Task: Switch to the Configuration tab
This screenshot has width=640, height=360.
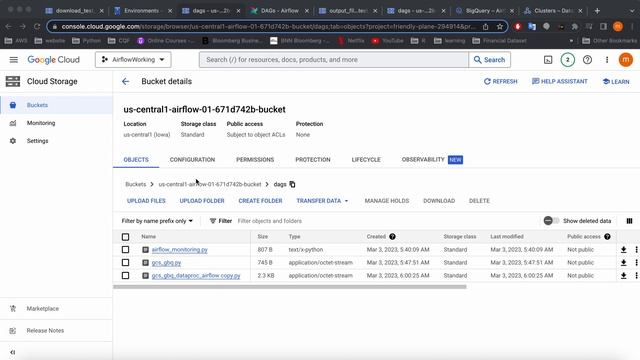Action: [x=192, y=160]
